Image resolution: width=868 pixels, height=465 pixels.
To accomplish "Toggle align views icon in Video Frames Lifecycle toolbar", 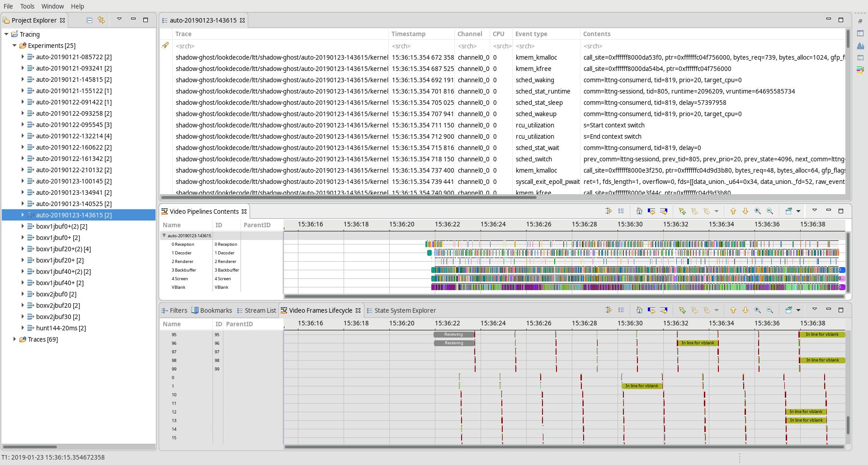I will 609,310.
